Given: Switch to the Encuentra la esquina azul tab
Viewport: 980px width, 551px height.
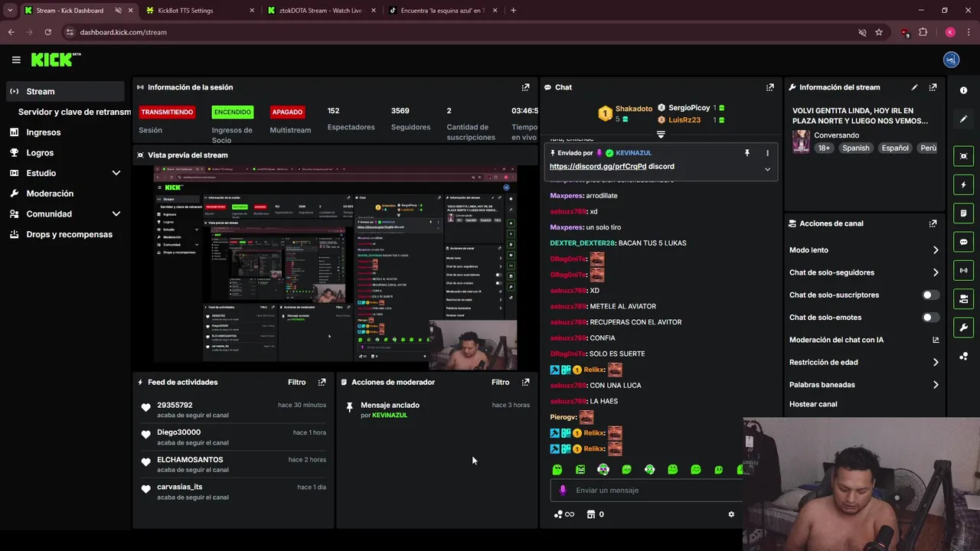Looking at the screenshot, I should (442, 11).
